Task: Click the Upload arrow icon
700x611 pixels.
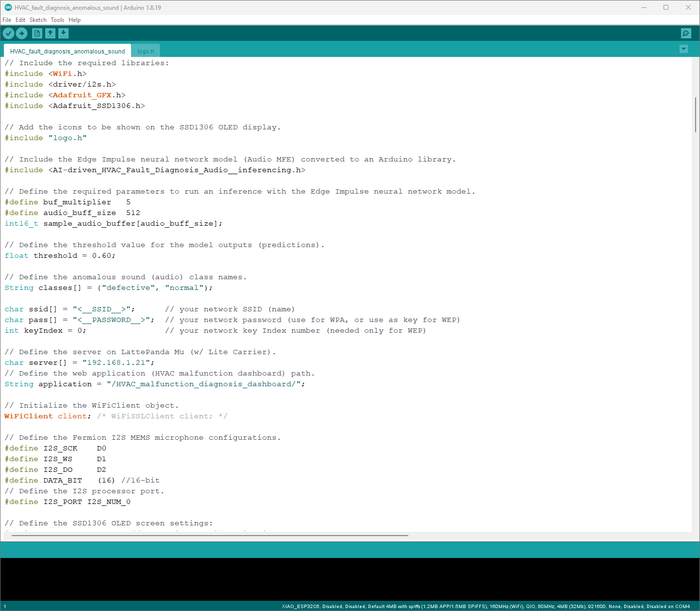Action: (22, 33)
